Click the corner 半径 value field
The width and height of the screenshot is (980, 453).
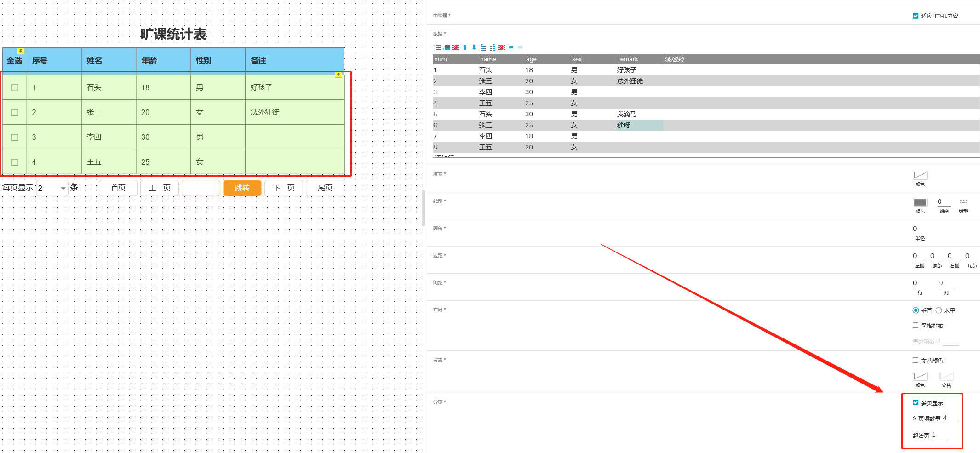pos(920,229)
